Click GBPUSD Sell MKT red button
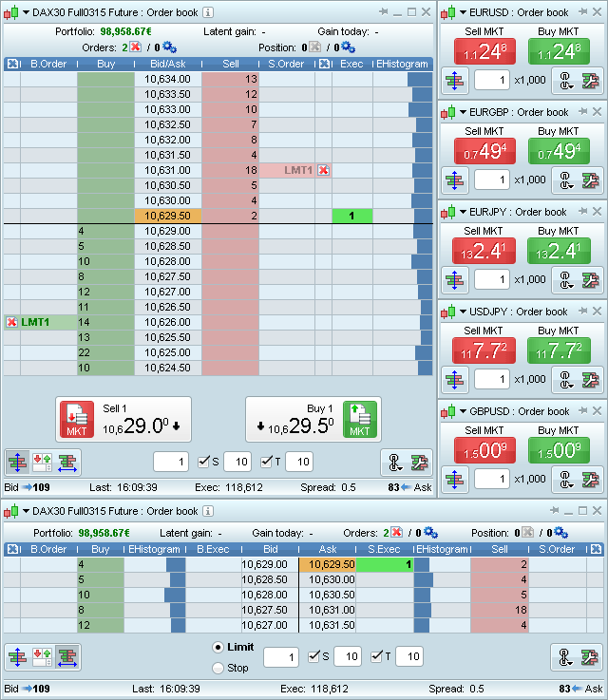608x700 pixels. [x=484, y=451]
